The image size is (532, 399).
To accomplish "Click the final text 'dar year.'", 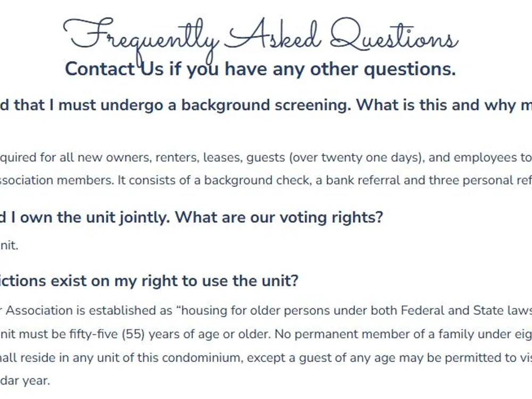I will [25, 380].
